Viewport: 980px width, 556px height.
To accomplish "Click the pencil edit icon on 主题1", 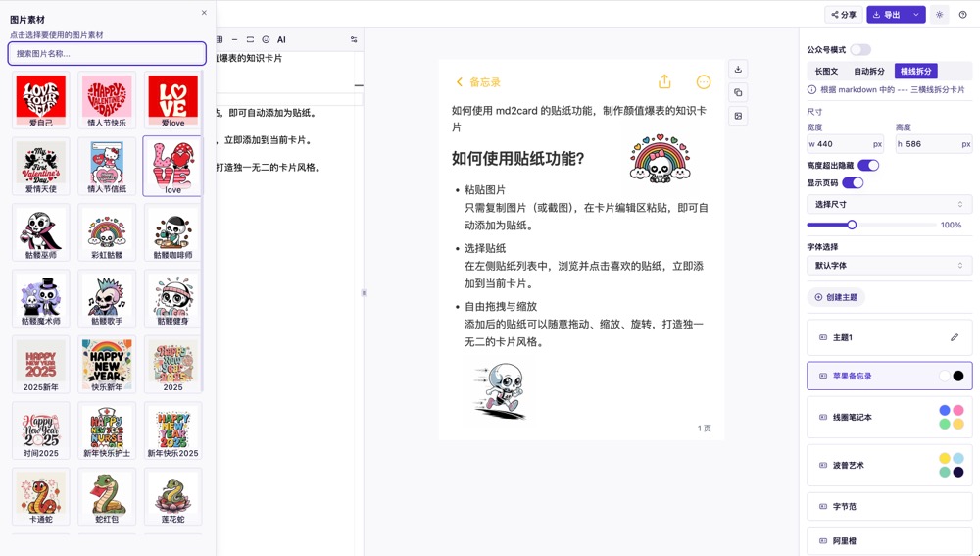I will [x=955, y=337].
